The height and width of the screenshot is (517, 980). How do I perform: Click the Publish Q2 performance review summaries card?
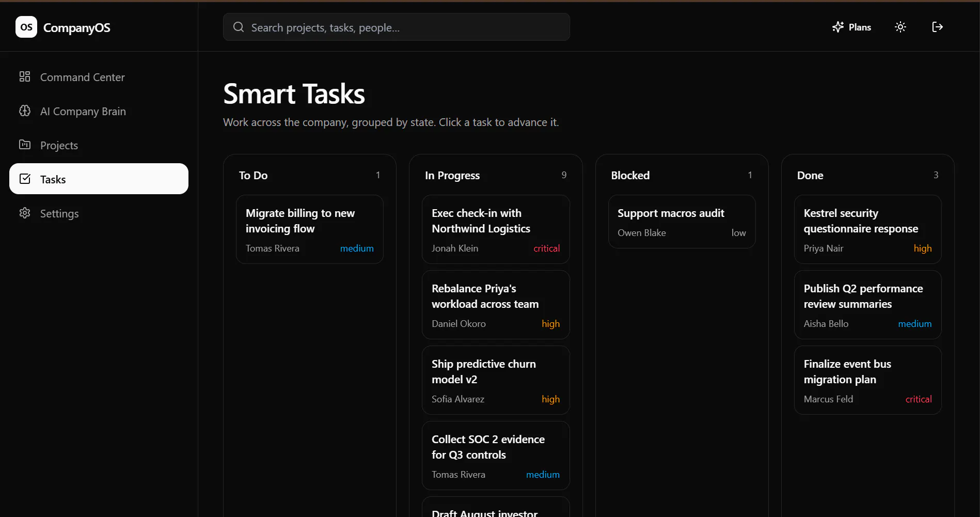pos(868,305)
